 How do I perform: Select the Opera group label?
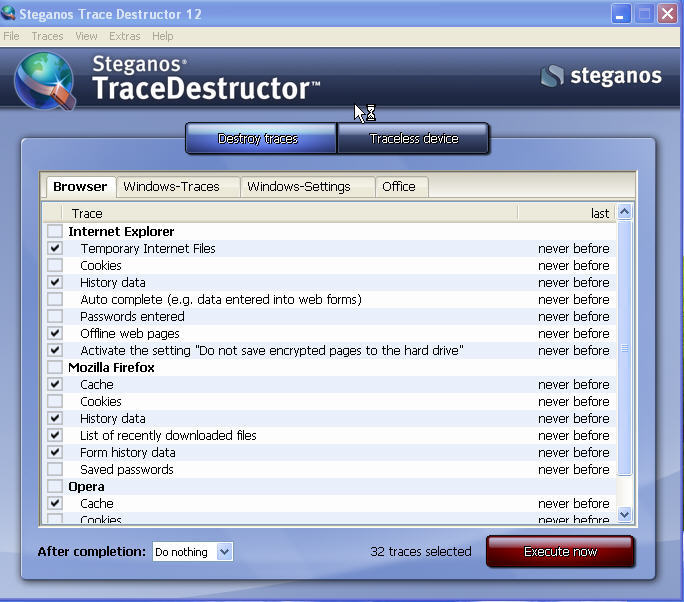(86, 487)
